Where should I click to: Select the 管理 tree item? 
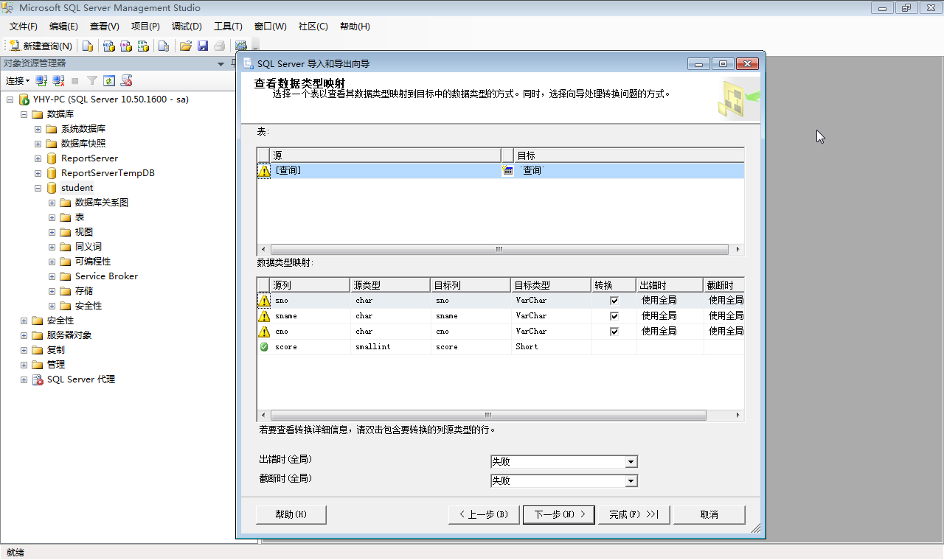[56, 365]
